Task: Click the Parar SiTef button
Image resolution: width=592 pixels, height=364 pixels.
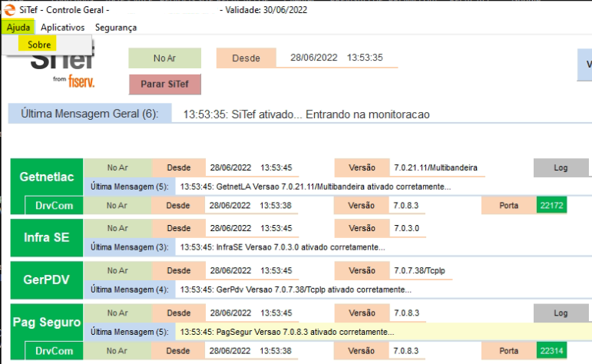Action: coord(164,84)
